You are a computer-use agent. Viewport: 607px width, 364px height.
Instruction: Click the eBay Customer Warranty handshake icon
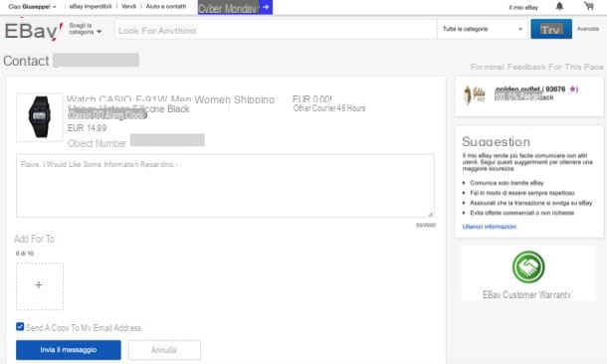coord(528,267)
